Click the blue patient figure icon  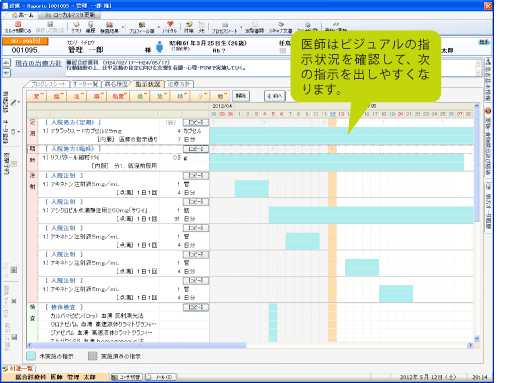160,47
